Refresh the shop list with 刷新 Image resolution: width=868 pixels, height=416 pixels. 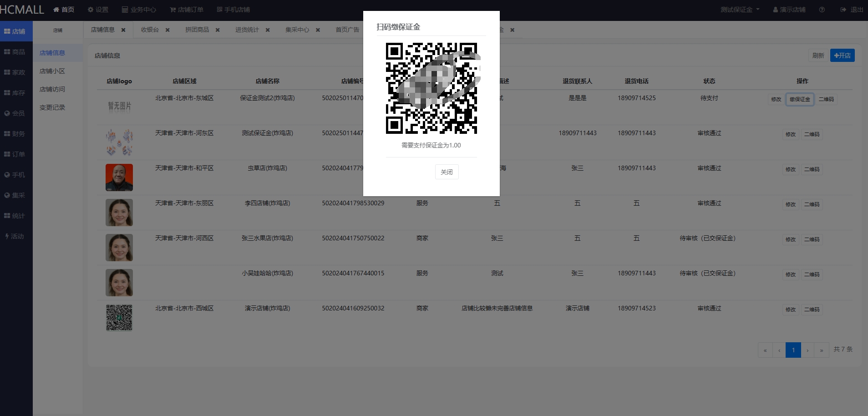(818, 56)
